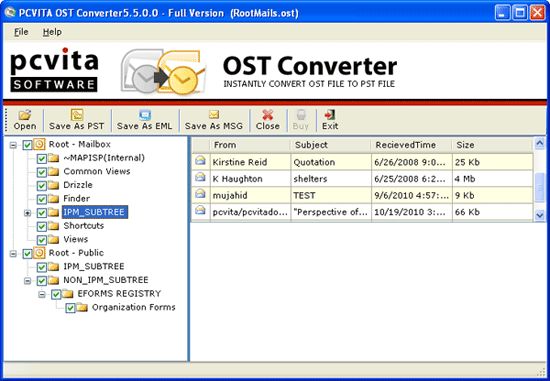Toggle the Organization Forms checkbox
Viewport: 550px width, 381px height.
pyautogui.click(x=71, y=308)
